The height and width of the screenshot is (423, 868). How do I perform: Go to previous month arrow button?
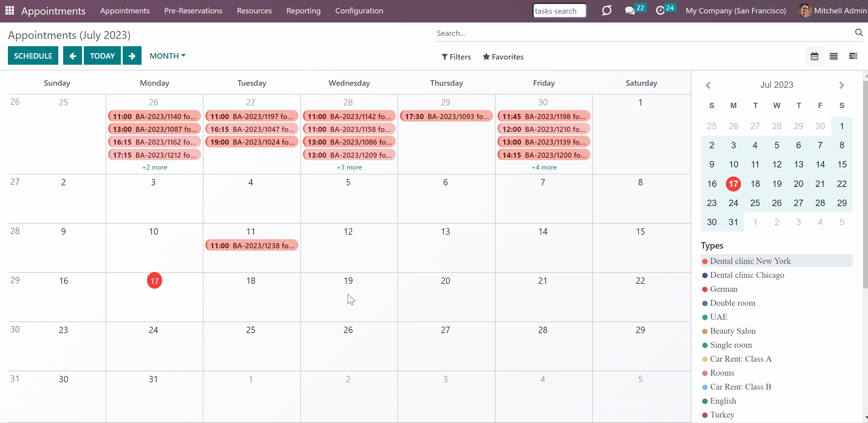(73, 56)
